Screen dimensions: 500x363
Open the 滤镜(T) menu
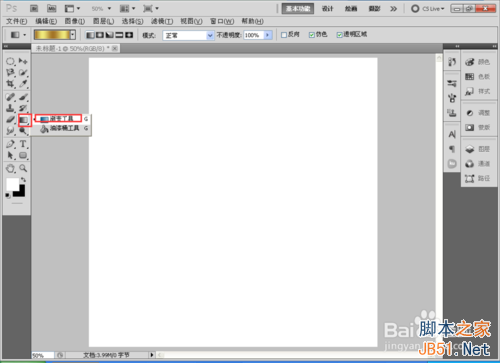coord(162,21)
